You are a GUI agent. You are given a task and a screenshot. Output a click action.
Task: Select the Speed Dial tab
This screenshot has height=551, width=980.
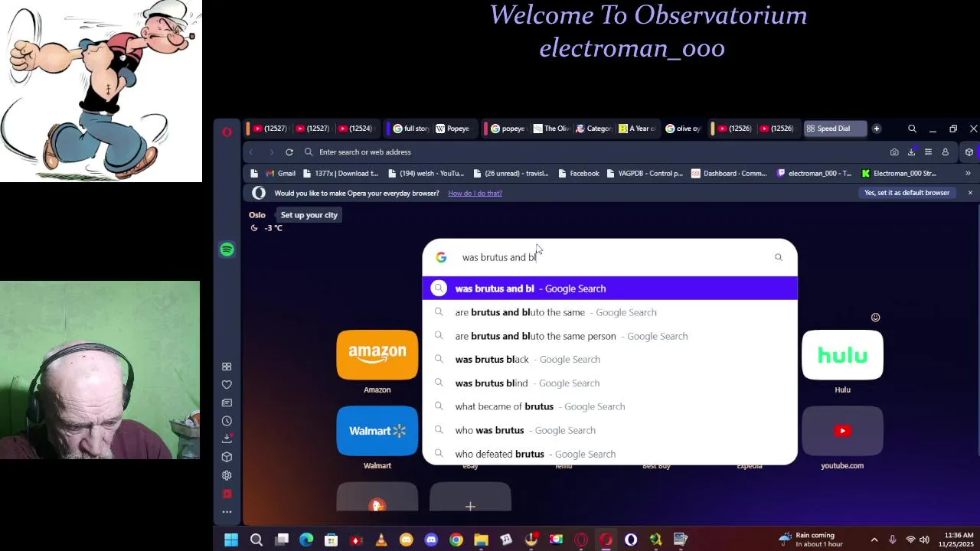coord(834,129)
